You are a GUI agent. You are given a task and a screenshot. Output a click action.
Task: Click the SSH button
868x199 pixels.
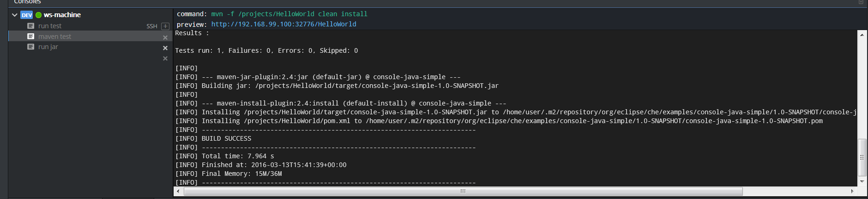[152, 26]
